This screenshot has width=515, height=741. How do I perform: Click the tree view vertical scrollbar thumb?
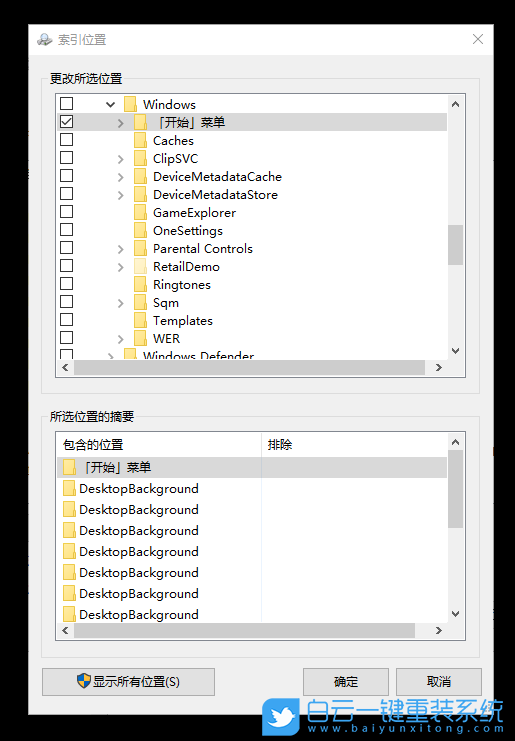[455, 245]
